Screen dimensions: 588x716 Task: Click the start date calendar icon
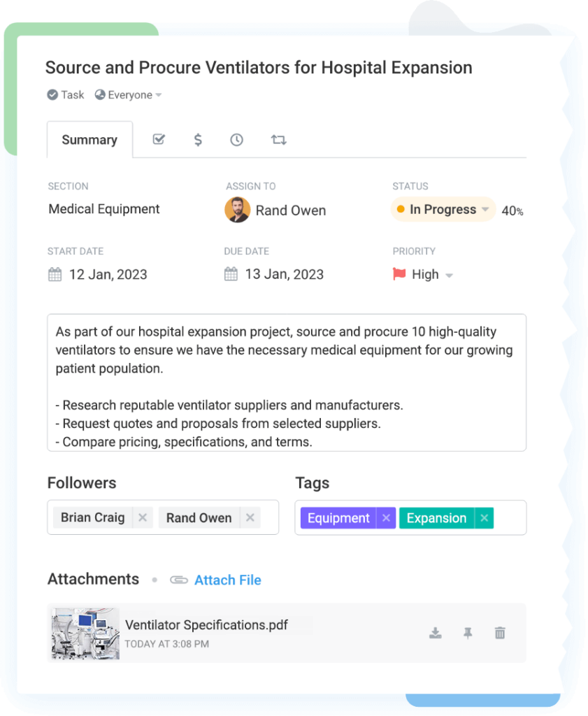[x=55, y=274]
